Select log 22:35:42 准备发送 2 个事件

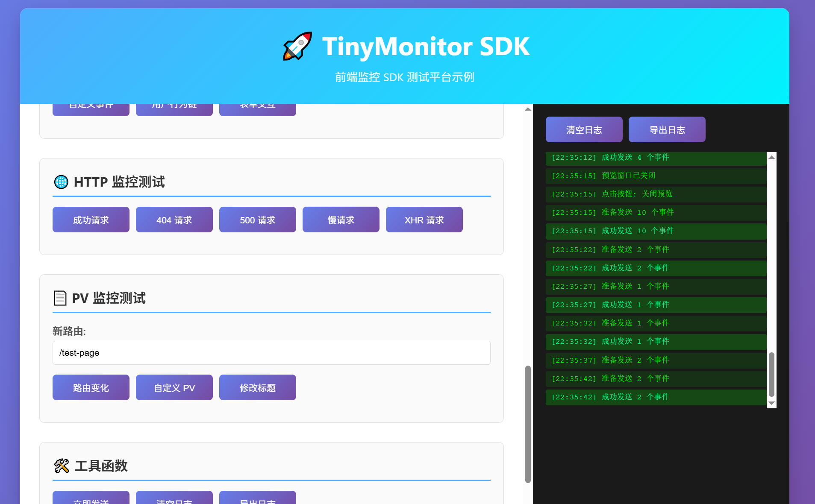click(656, 378)
